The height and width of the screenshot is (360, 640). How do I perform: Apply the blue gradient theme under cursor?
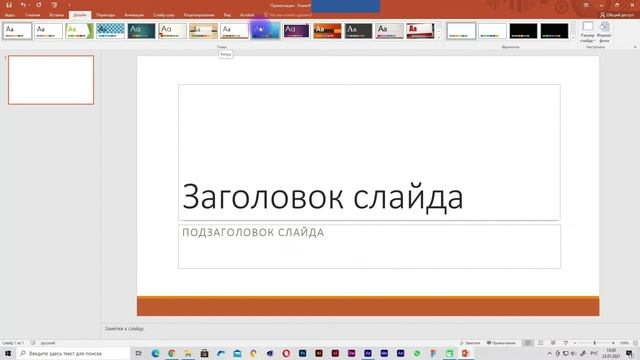265,31
